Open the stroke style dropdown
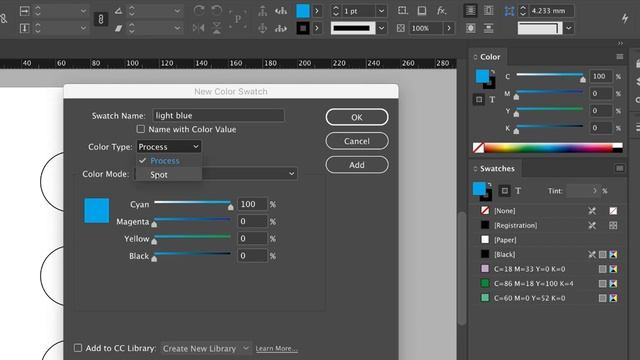640x360 pixels. coord(381,28)
